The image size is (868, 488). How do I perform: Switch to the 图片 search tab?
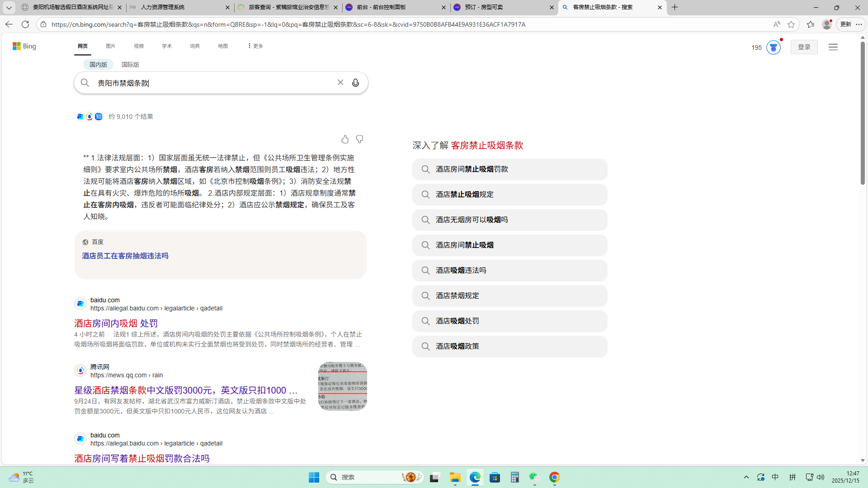(111, 46)
